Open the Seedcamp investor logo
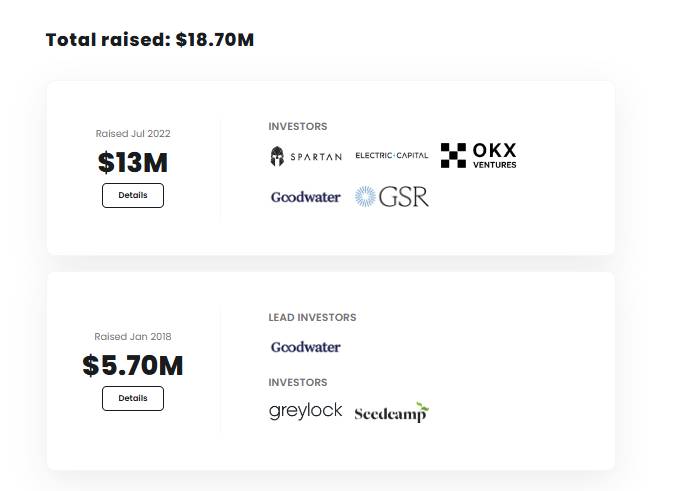681x491 pixels. 392,412
